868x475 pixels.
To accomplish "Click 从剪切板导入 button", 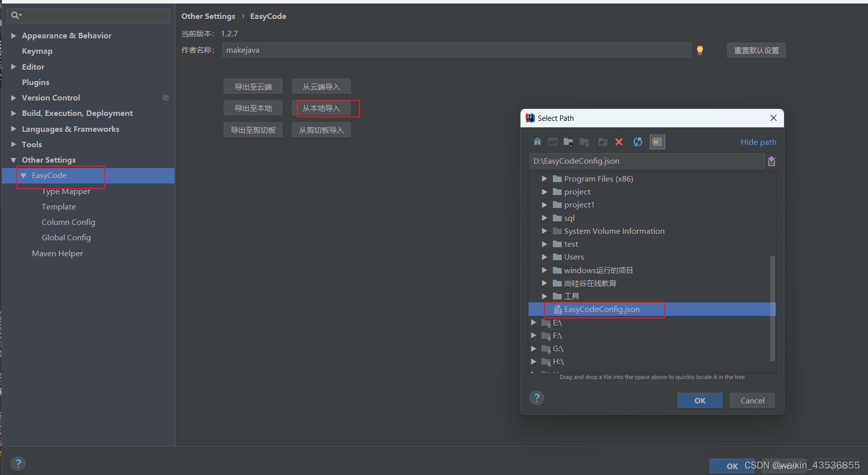I will coord(321,130).
